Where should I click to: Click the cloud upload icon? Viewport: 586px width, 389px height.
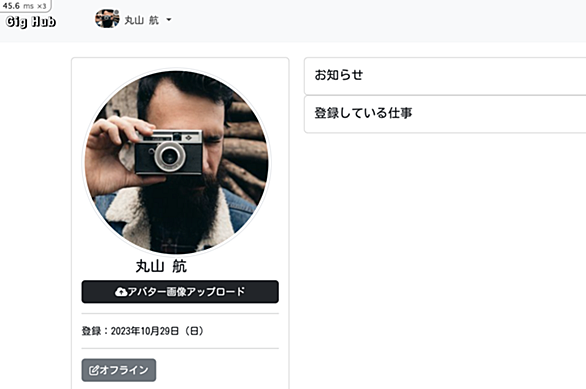pyautogui.click(x=120, y=292)
